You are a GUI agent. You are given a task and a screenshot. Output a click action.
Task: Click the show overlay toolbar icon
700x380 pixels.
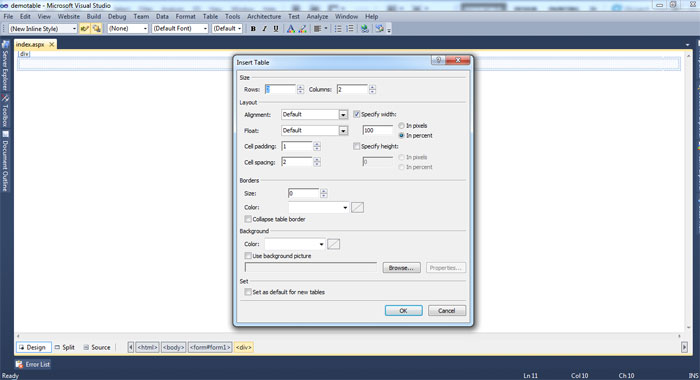point(96,29)
